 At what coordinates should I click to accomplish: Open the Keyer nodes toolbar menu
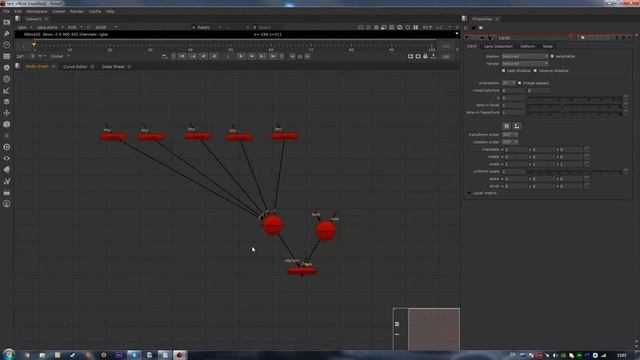[x=7, y=90]
